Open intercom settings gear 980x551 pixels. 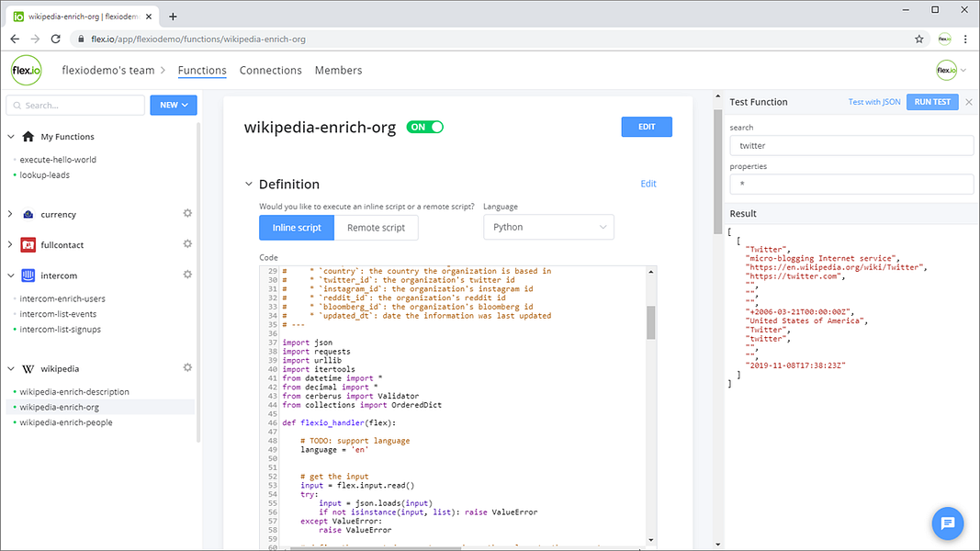187,275
